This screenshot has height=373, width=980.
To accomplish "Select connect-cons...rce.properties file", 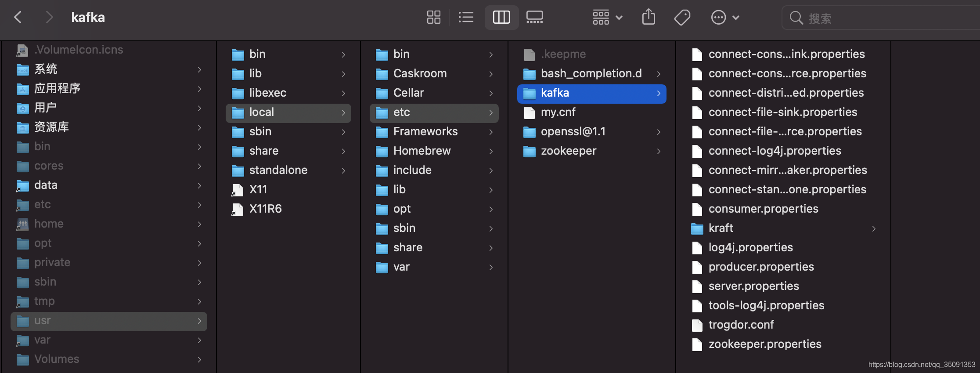I will click(784, 74).
